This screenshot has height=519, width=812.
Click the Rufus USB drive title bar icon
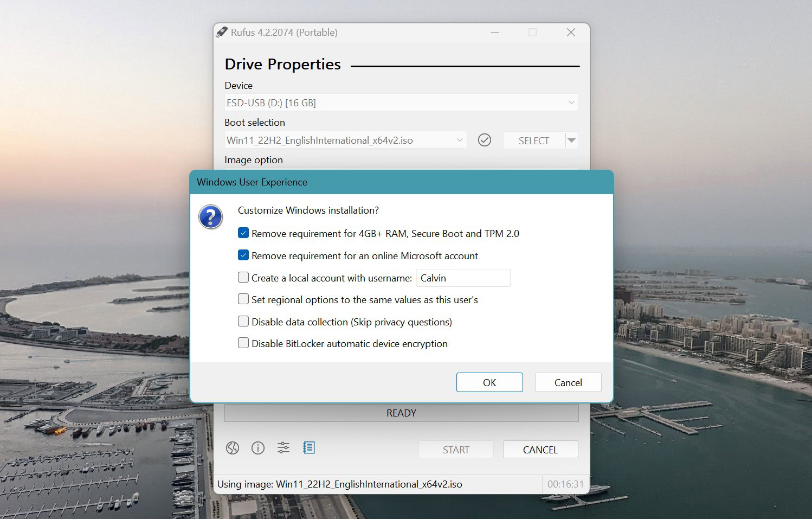pyautogui.click(x=222, y=33)
